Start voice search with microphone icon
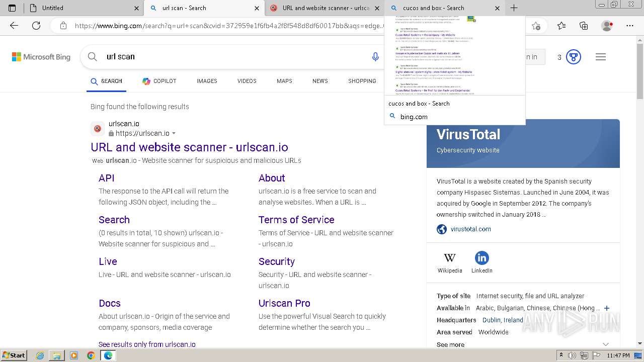The height and width of the screenshot is (362, 644). click(375, 57)
